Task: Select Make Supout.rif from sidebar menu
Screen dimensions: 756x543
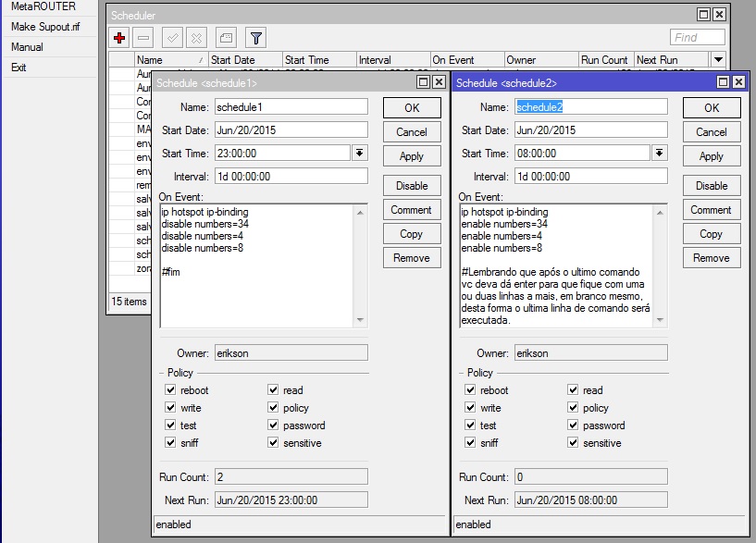Action: pos(45,27)
